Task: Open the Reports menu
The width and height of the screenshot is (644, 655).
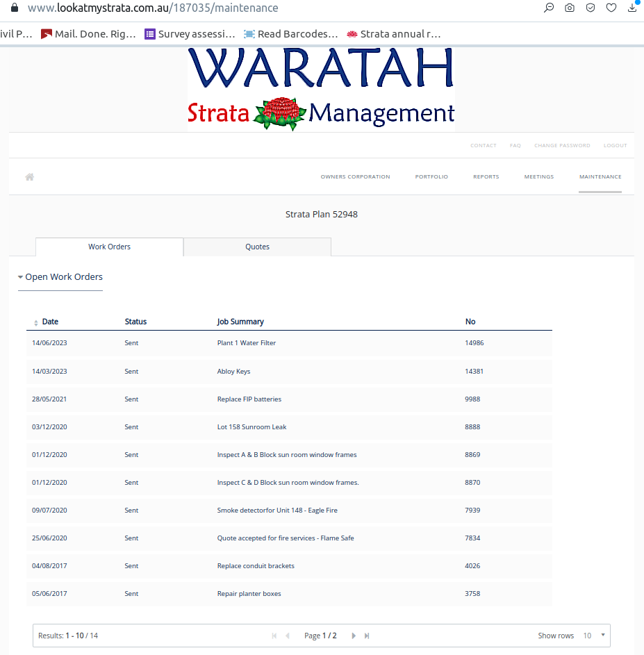Action: pos(486,176)
